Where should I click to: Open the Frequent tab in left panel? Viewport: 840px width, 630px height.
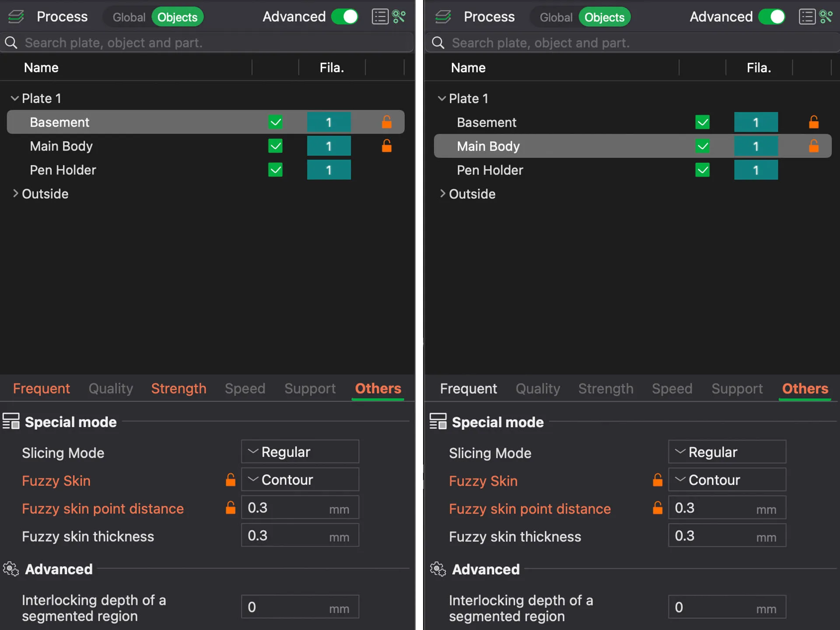(x=41, y=388)
